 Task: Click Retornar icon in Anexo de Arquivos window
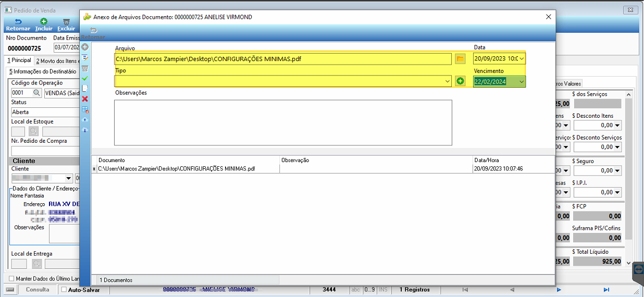[94, 30]
